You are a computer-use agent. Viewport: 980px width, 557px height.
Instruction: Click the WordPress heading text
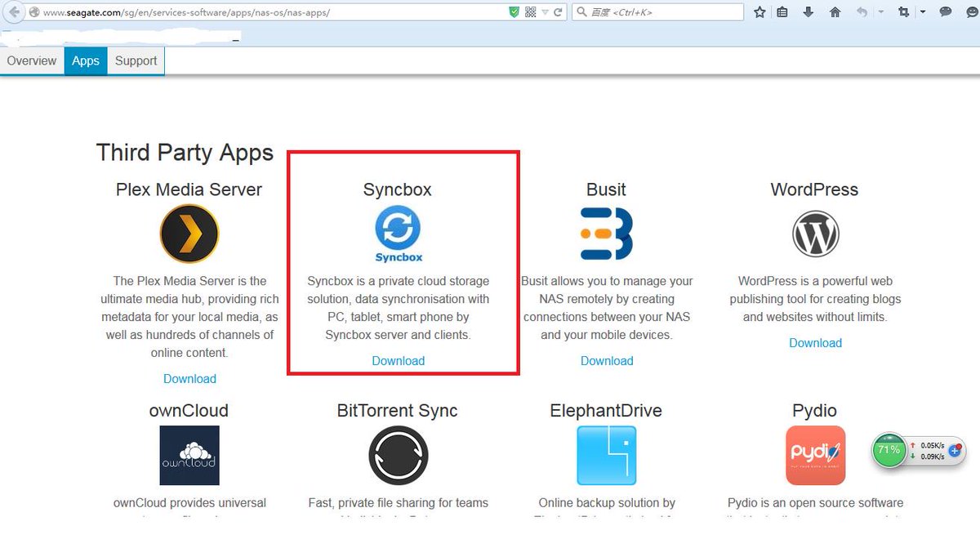click(x=814, y=189)
